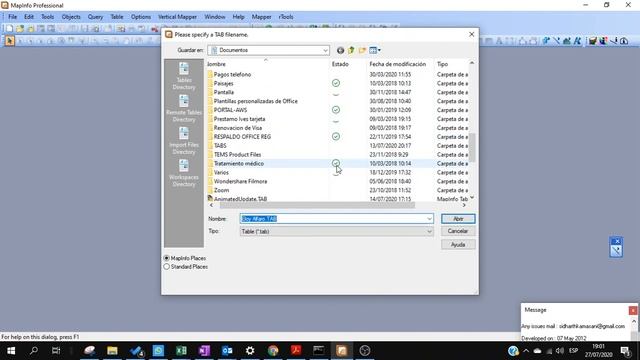Go up one folder level
Image resolution: width=640 pixels, height=360 pixels.
pos(351,50)
